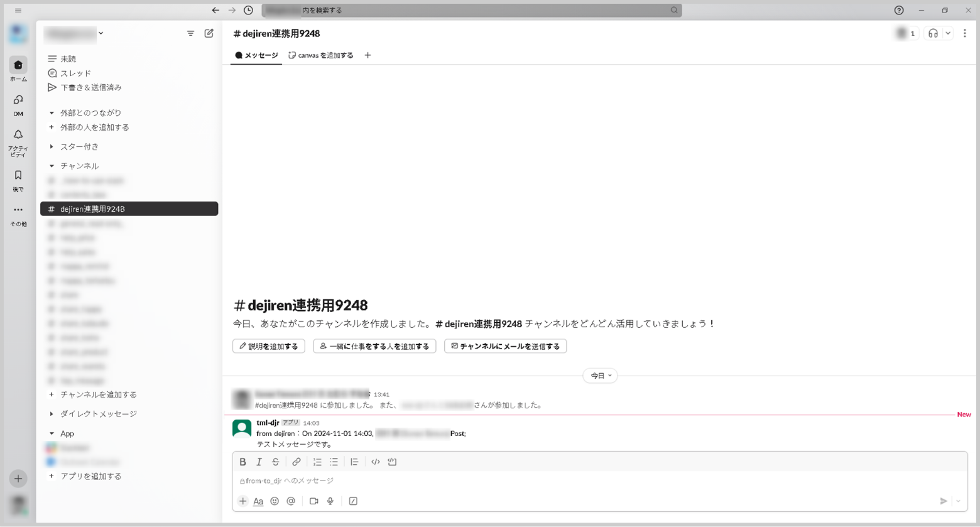Open the help question mark icon
Viewport: 980px width, 527px height.
pyautogui.click(x=899, y=10)
